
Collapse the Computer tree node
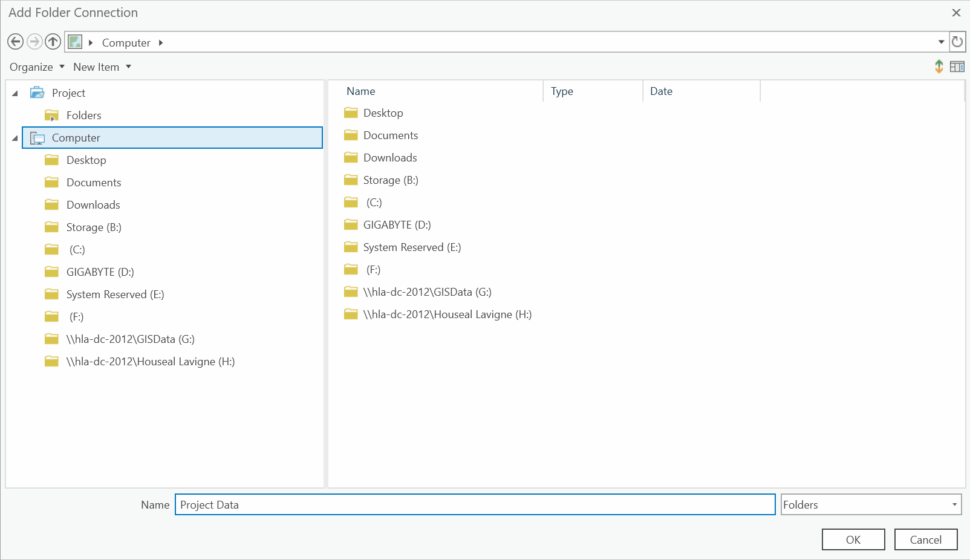point(15,138)
